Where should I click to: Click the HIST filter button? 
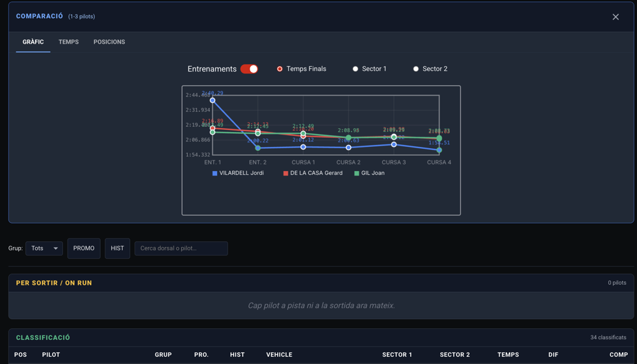click(118, 248)
